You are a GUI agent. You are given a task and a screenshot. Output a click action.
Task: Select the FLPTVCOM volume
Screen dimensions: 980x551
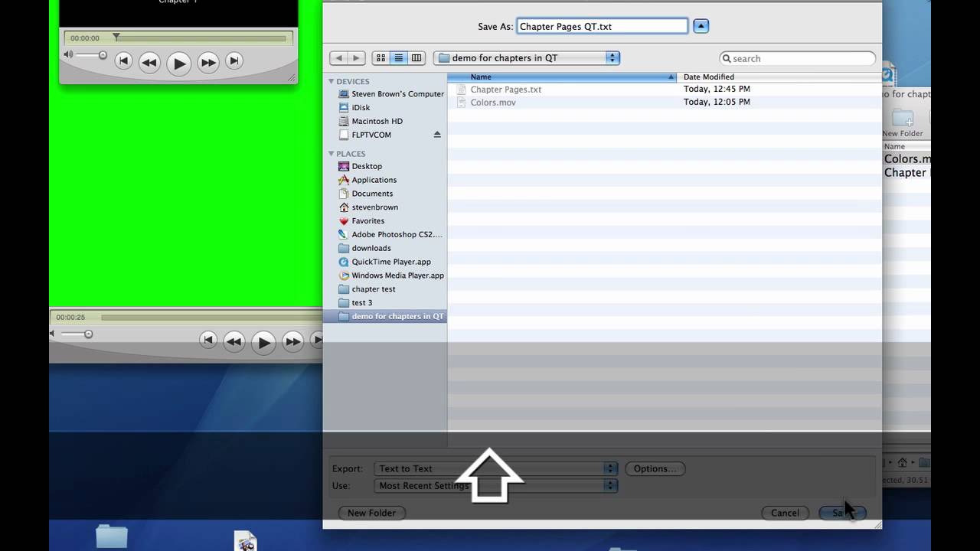[365, 135]
